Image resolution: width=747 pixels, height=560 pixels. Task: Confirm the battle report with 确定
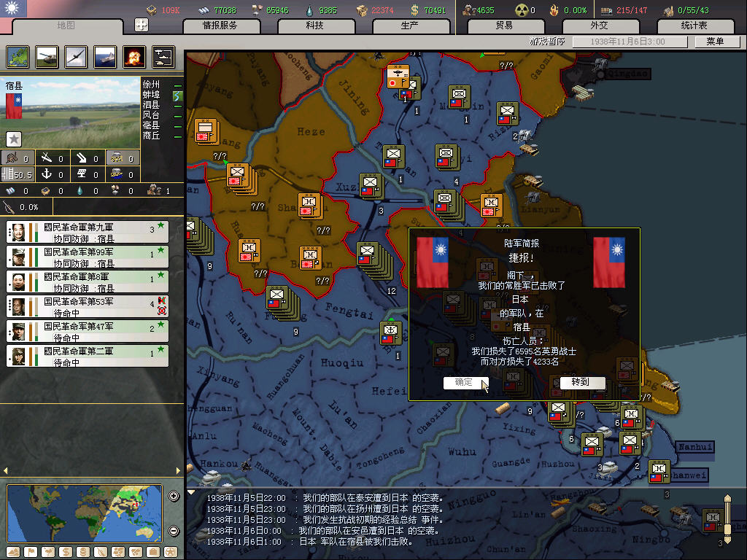click(465, 382)
